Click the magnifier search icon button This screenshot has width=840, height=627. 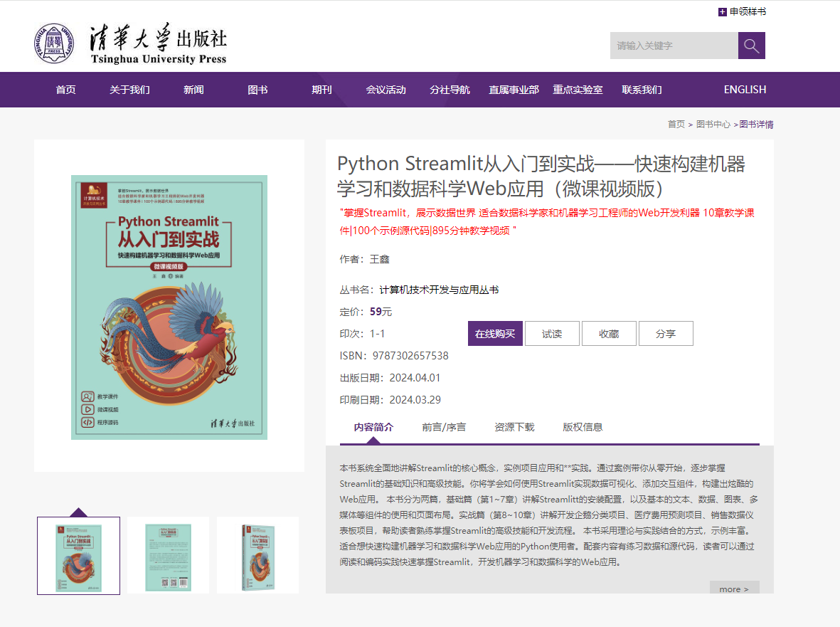tap(751, 46)
